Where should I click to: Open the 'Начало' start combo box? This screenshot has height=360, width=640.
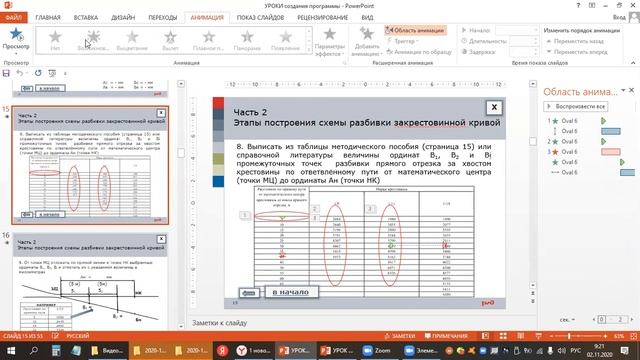(x=516, y=30)
